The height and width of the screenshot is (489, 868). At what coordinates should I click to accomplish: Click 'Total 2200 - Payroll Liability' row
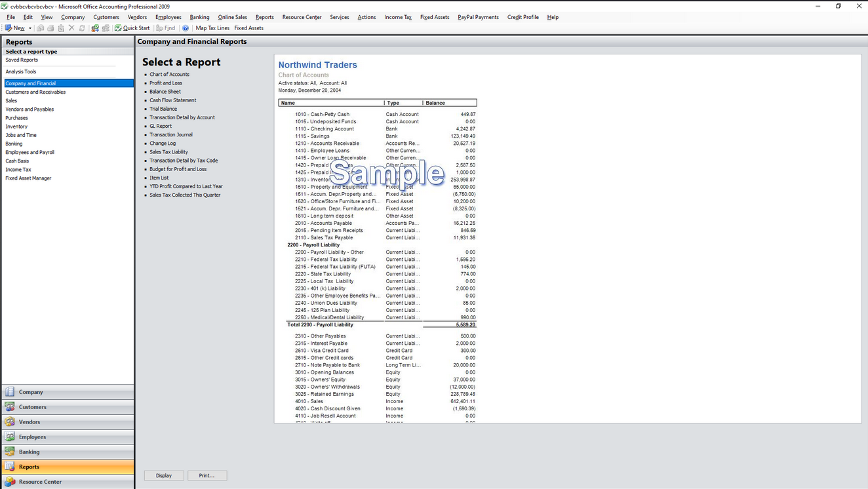click(382, 324)
